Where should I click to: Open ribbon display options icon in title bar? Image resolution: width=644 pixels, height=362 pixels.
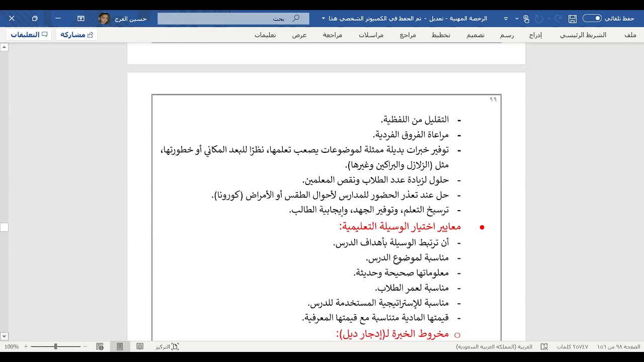click(x=81, y=19)
